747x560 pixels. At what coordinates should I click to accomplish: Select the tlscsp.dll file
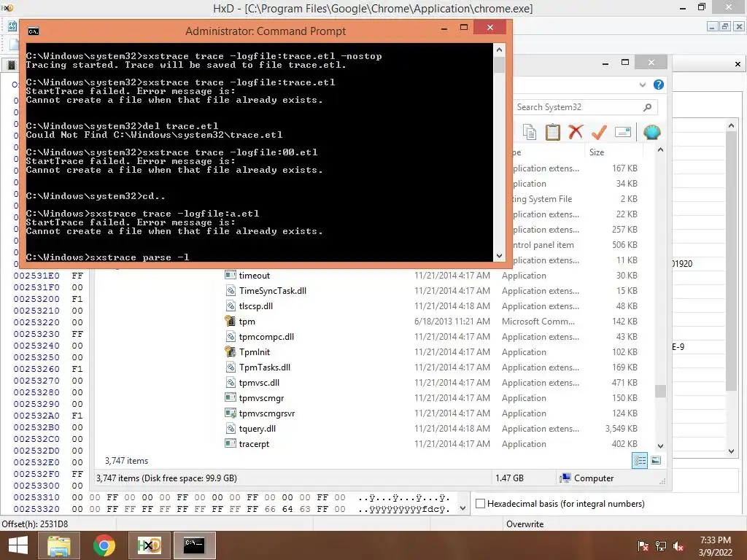[x=256, y=306]
